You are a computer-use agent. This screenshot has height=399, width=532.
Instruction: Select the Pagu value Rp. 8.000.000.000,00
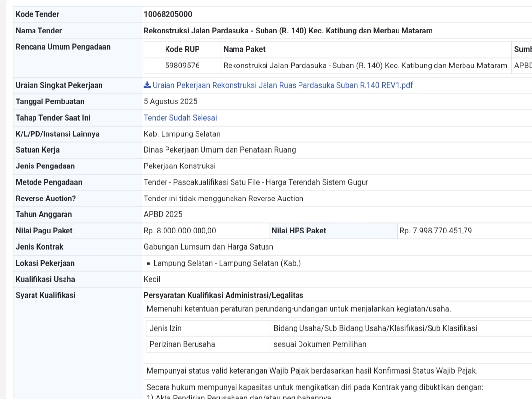180,231
